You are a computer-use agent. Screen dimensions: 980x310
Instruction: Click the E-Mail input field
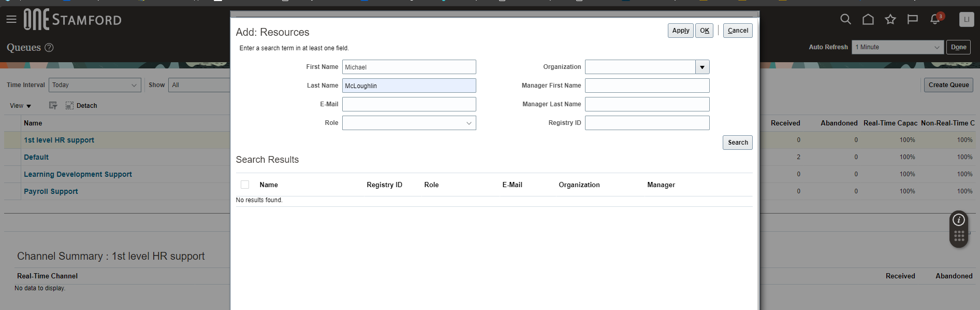(x=409, y=104)
